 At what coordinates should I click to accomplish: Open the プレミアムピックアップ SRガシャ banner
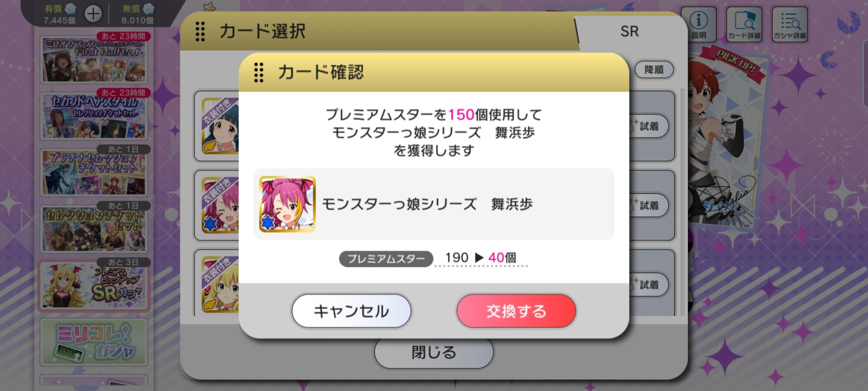94,285
